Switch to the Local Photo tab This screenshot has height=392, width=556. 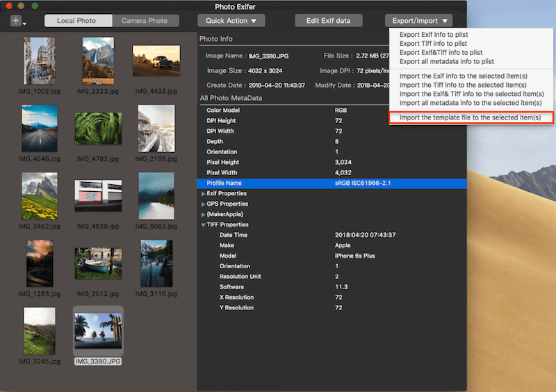pos(78,21)
